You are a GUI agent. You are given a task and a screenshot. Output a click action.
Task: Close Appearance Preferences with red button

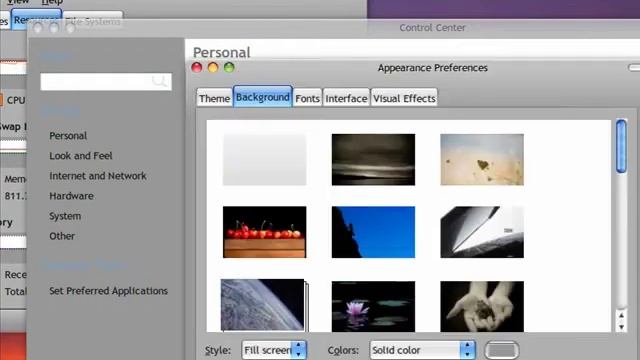click(197, 67)
